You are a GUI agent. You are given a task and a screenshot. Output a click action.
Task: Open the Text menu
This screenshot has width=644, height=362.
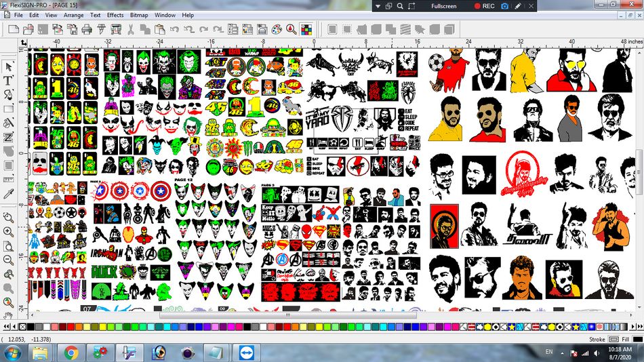[x=96, y=15]
